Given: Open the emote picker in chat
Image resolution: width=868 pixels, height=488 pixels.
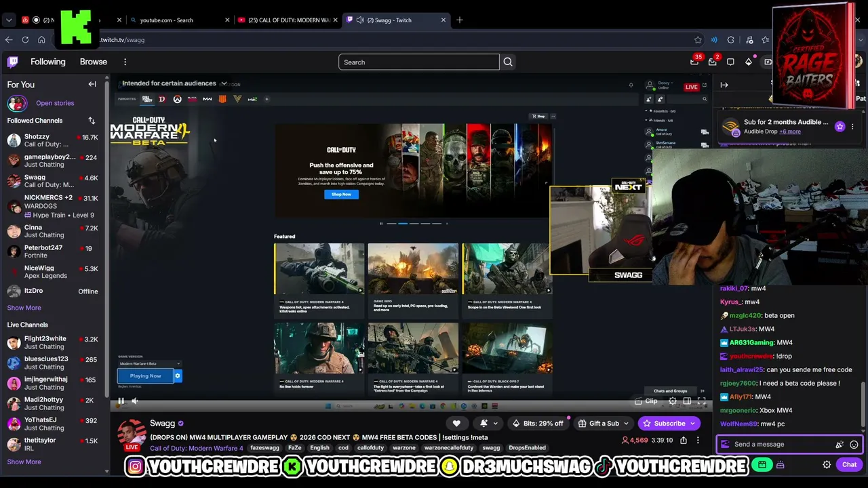Looking at the screenshot, I should coord(854,445).
